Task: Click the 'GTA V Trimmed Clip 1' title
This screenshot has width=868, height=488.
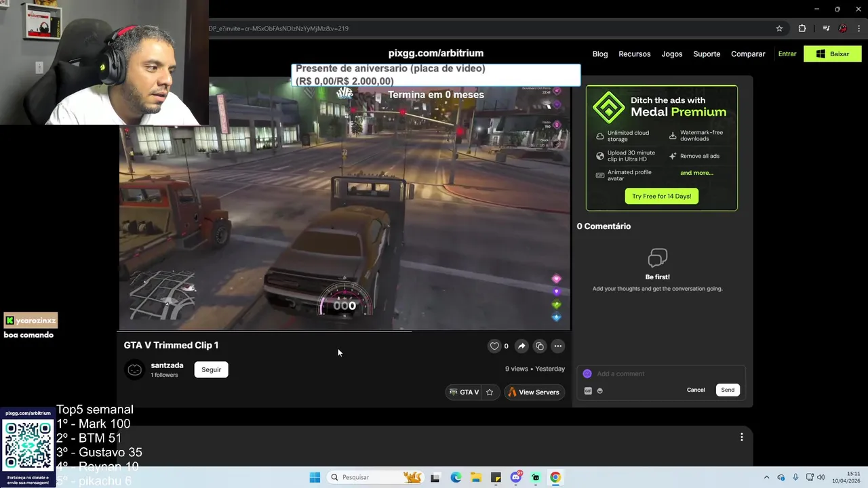Action: point(171,345)
